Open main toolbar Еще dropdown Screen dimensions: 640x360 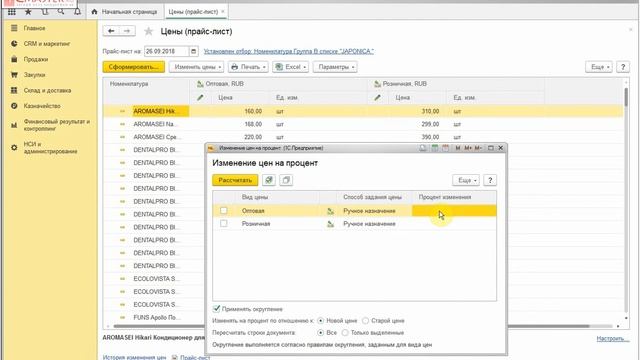pyautogui.click(x=599, y=67)
